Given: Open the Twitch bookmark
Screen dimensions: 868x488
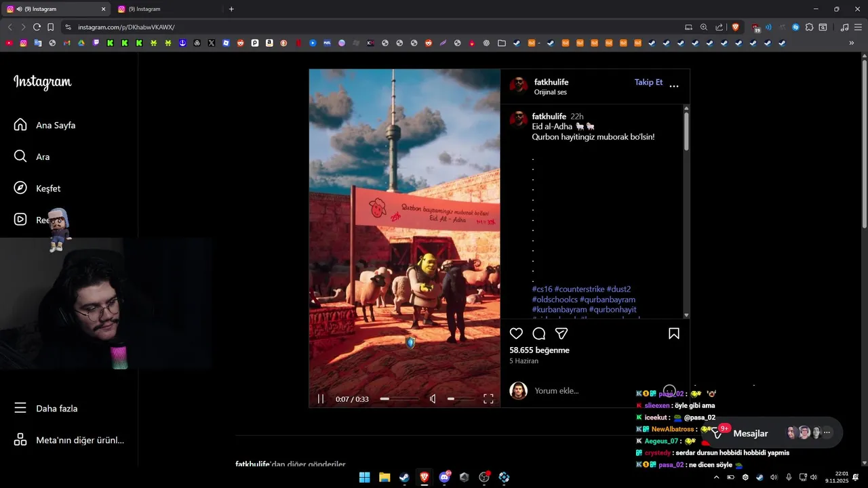Looking at the screenshot, I should click(96, 43).
